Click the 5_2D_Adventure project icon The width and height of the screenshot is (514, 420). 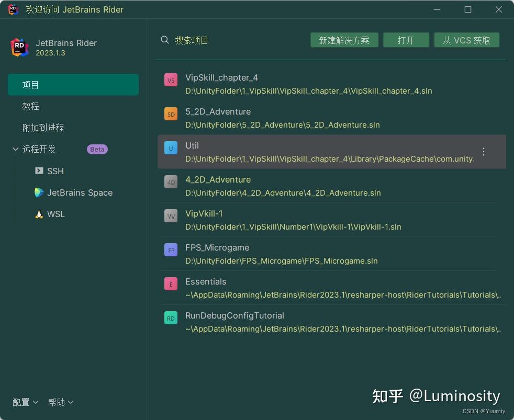171,114
